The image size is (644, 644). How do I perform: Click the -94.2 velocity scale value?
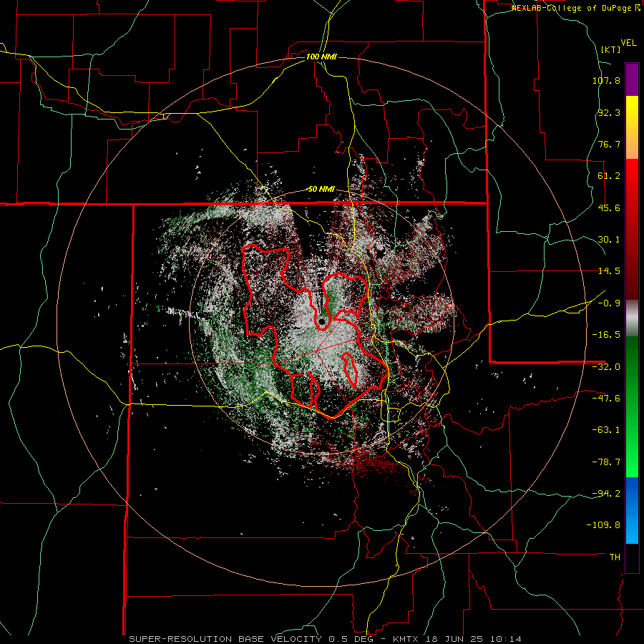click(x=606, y=493)
